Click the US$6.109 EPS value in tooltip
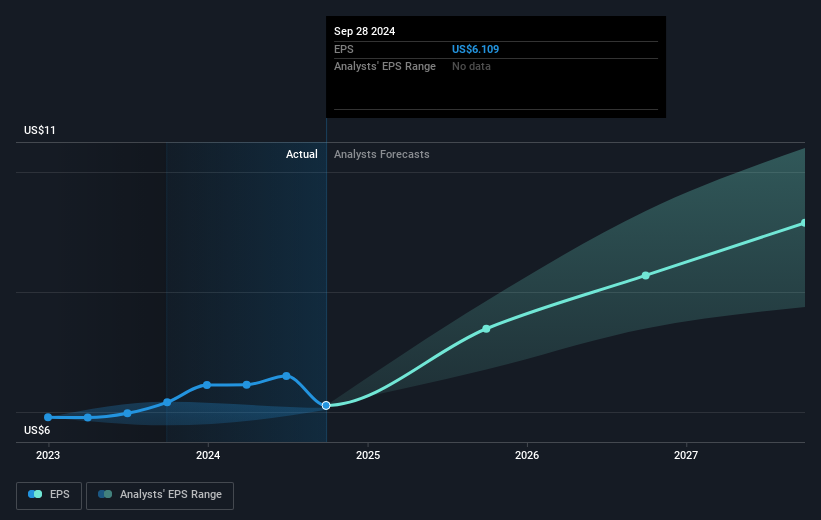Viewport: 821px width, 520px height. pyautogui.click(x=475, y=49)
